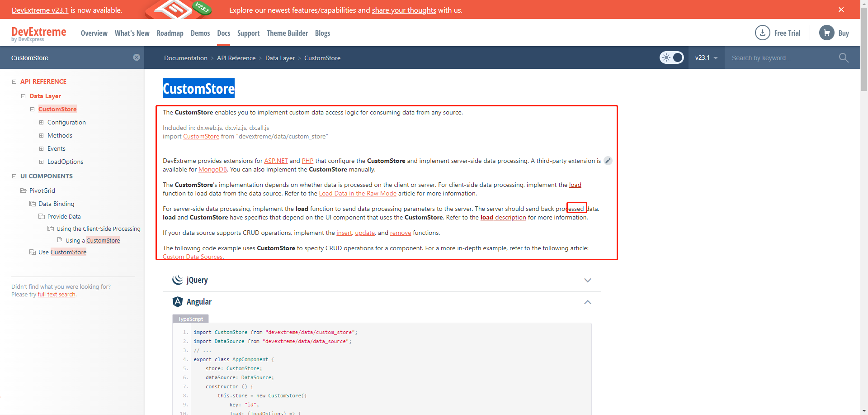Click the shopping cart Buy icon
The height and width of the screenshot is (415, 868).
pos(827,33)
